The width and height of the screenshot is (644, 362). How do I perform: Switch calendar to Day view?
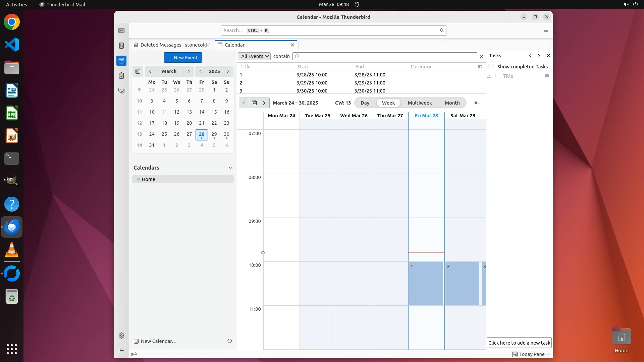[365, 103]
